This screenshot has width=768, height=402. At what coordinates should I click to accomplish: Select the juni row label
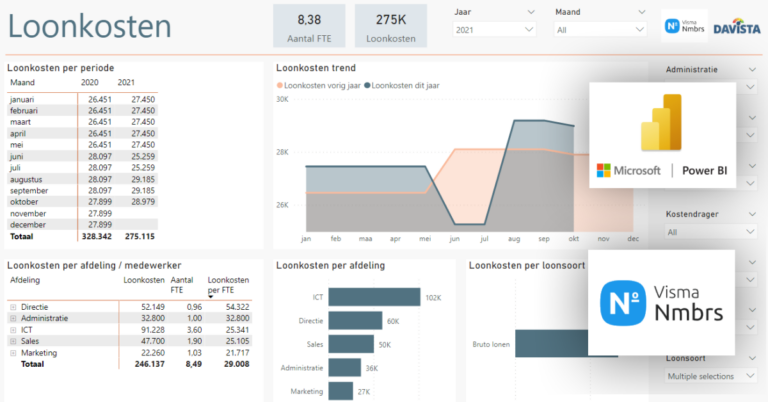click(x=16, y=157)
